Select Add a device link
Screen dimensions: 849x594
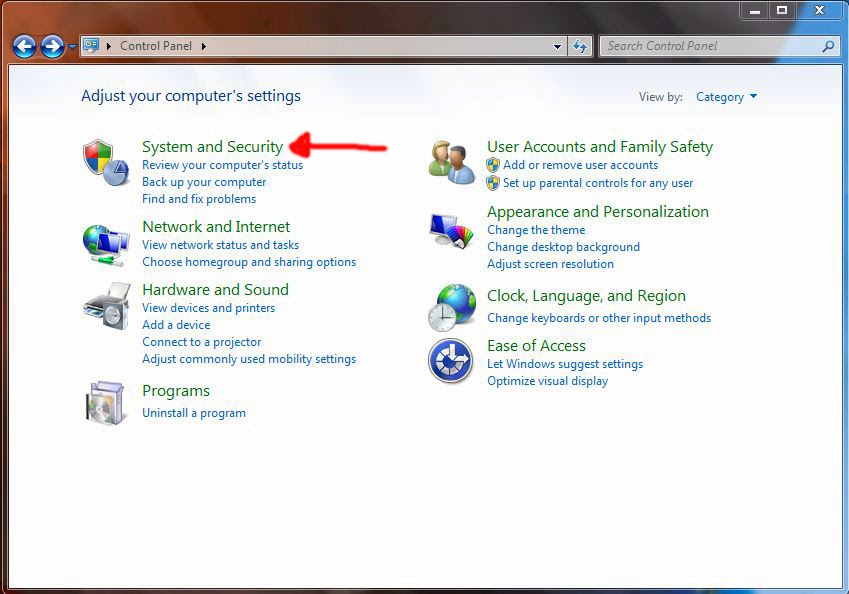(x=176, y=325)
